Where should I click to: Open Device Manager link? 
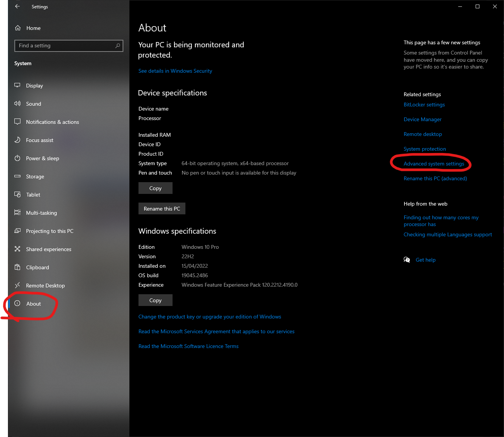point(423,119)
